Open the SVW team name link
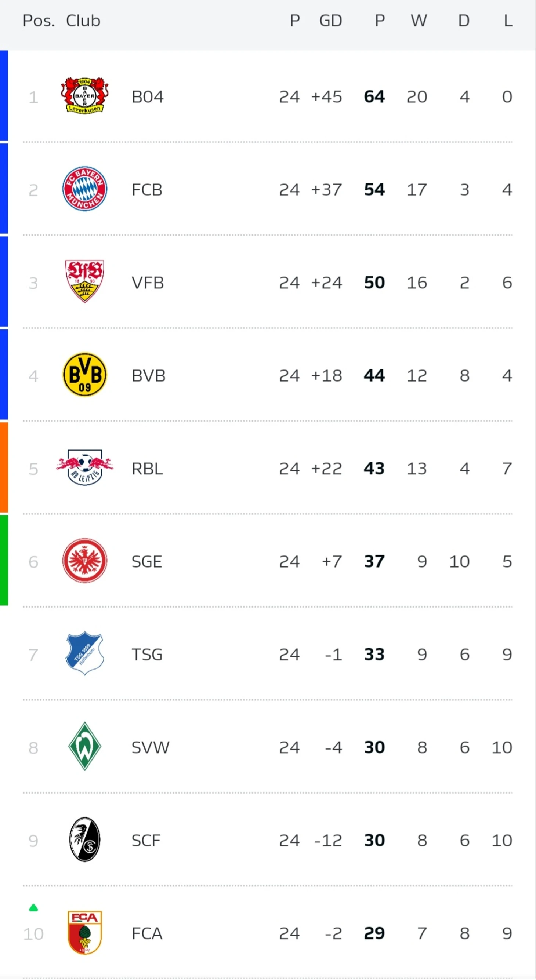 pyautogui.click(x=151, y=747)
